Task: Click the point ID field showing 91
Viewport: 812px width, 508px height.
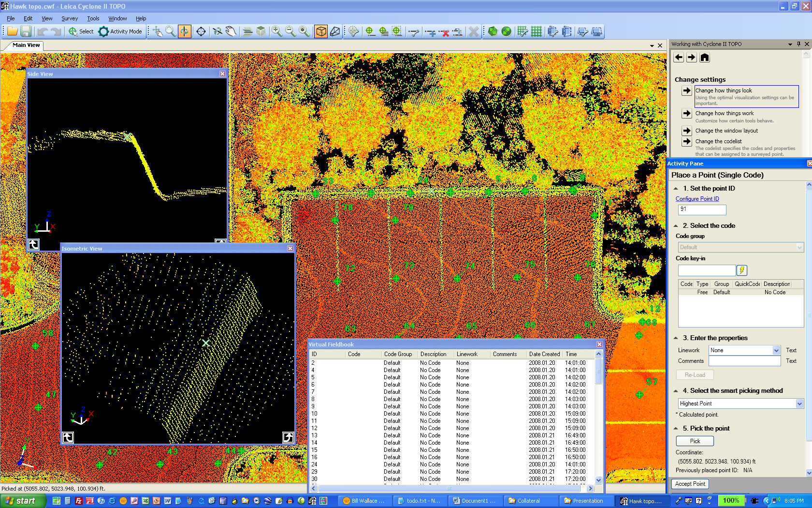Action: [x=702, y=209]
